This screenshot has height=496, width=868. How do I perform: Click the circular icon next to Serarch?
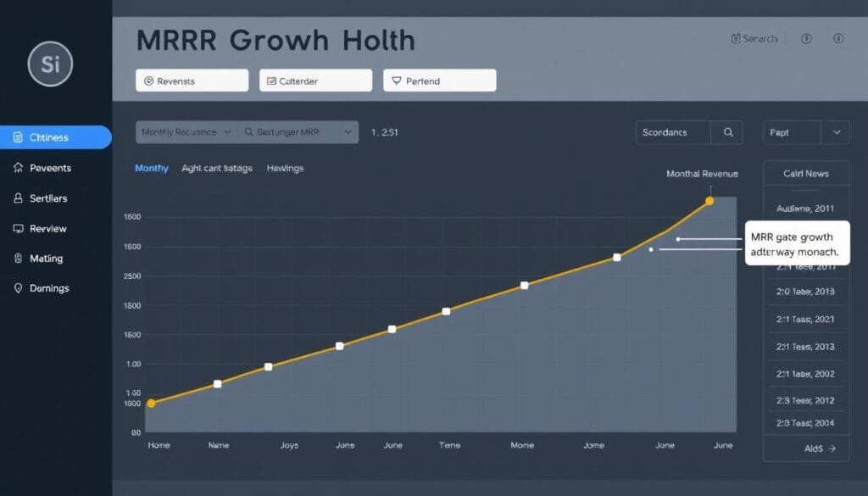805,38
